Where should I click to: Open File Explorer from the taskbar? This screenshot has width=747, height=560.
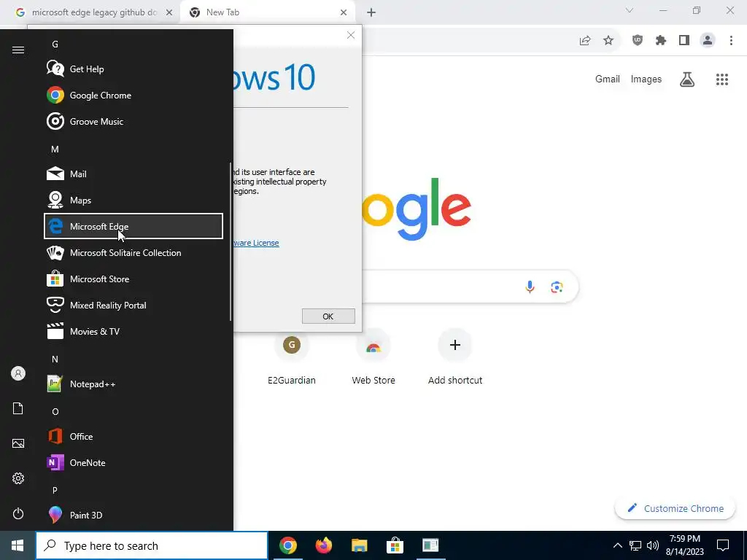pos(359,545)
